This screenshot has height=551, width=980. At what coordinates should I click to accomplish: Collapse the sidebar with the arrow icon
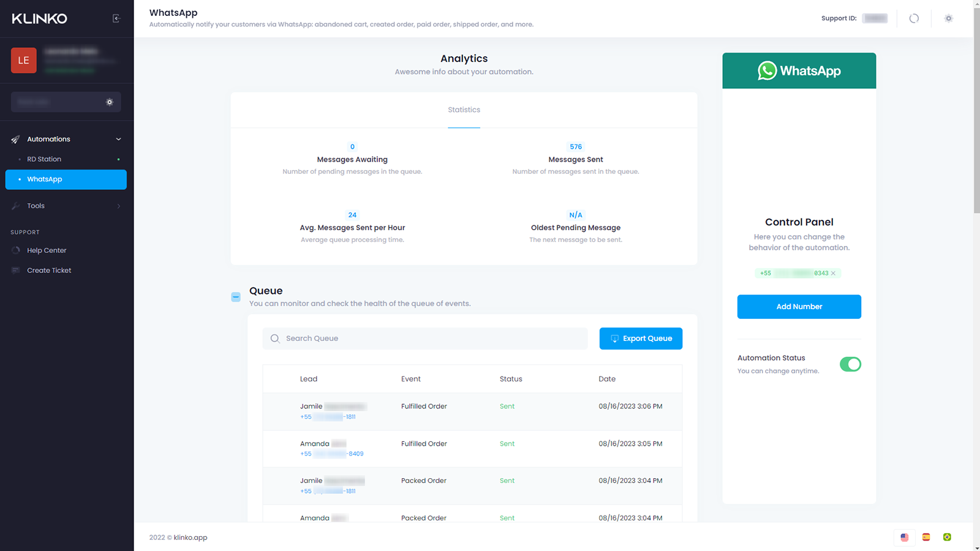click(x=116, y=18)
